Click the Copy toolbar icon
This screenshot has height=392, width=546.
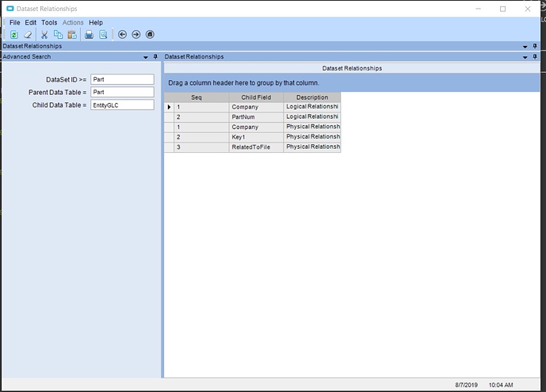coord(58,34)
